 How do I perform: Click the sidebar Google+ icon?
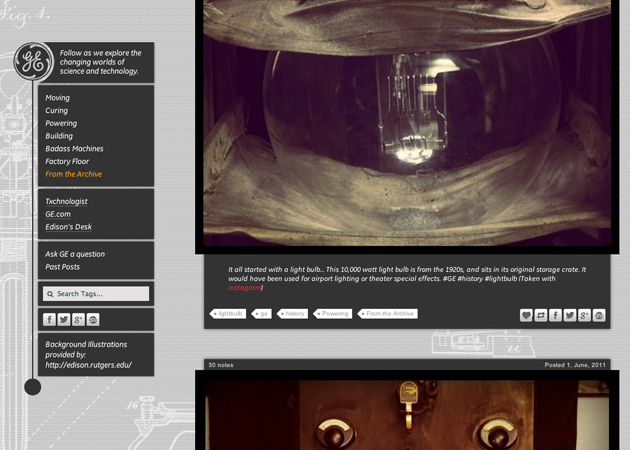[78, 320]
